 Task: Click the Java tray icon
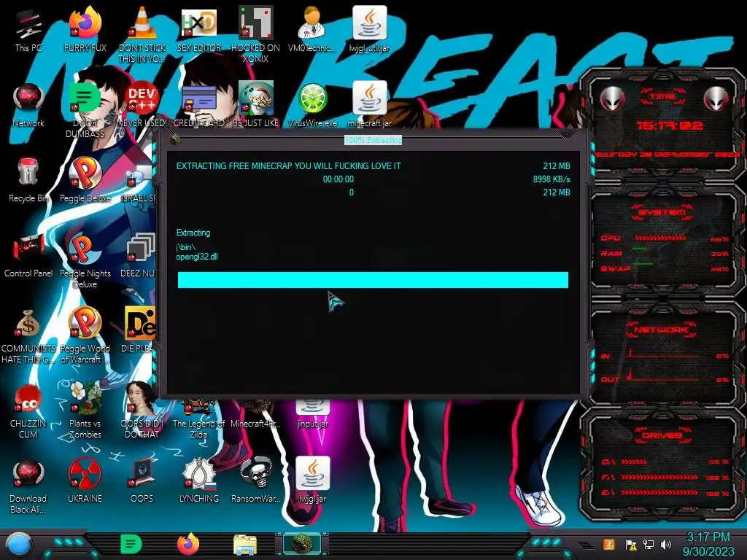608,545
